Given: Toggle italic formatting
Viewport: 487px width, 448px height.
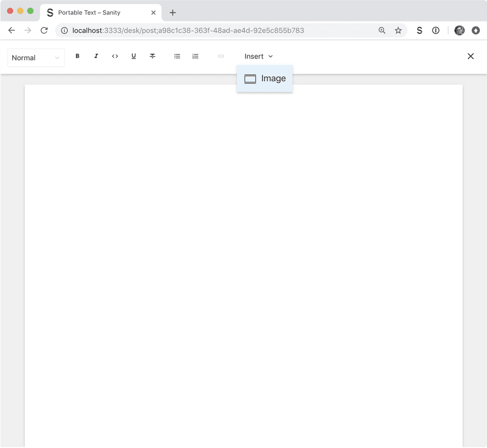Looking at the screenshot, I should coord(96,56).
